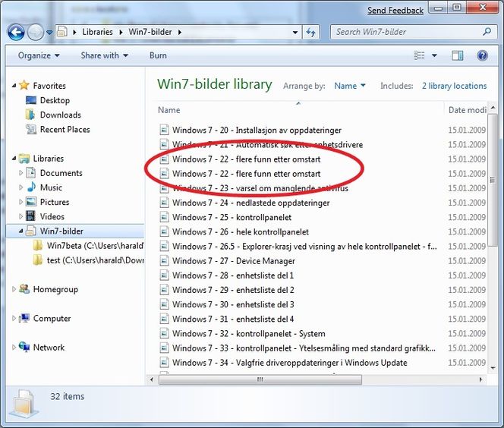This screenshot has width=504, height=428.
Task: Open recent pages dropdown next to Forward
Action: pyautogui.click(x=49, y=33)
